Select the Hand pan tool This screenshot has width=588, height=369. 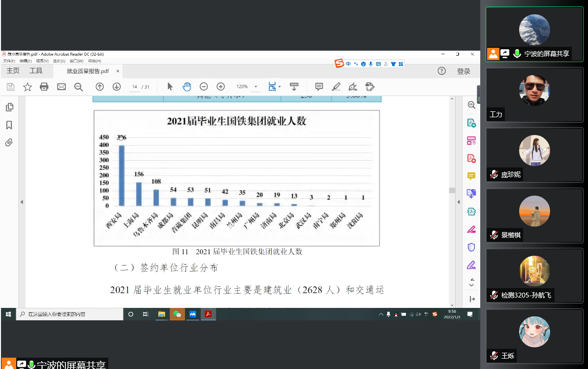tap(186, 87)
